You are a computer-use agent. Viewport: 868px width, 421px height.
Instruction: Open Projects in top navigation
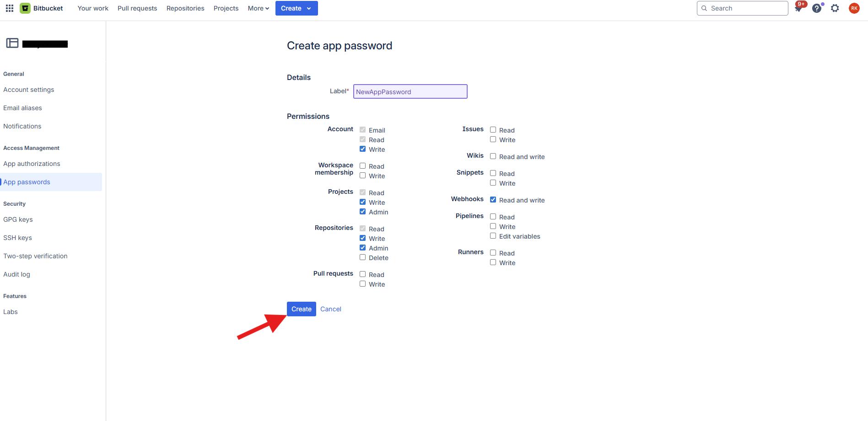click(x=226, y=8)
